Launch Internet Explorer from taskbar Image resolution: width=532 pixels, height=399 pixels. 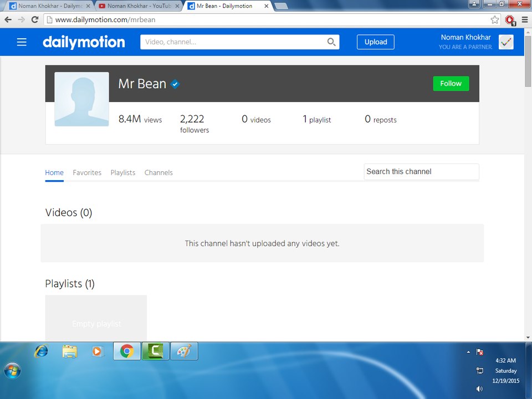[42, 351]
